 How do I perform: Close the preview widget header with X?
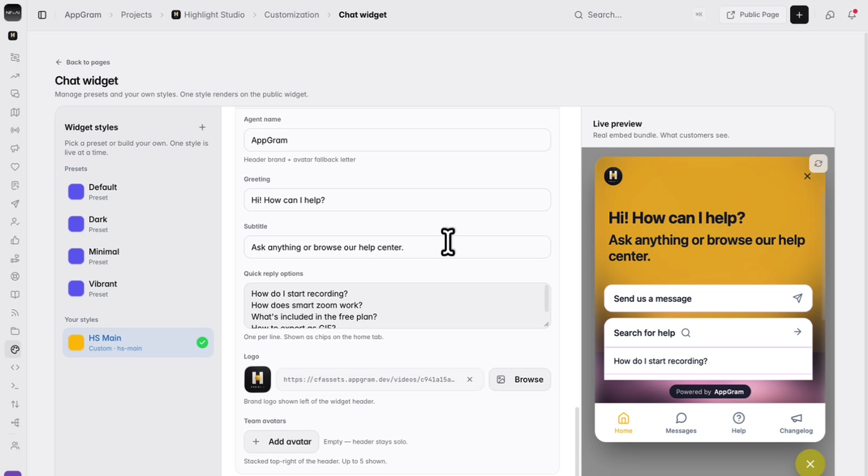coord(807,176)
